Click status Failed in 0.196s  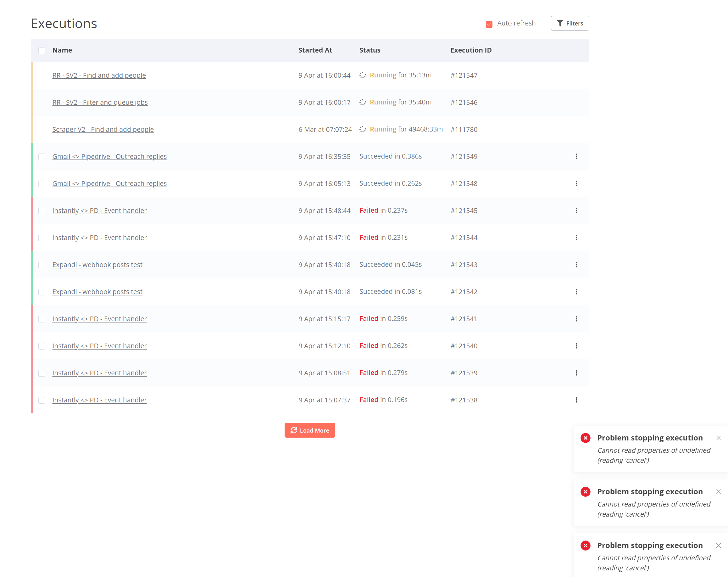click(383, 400)
